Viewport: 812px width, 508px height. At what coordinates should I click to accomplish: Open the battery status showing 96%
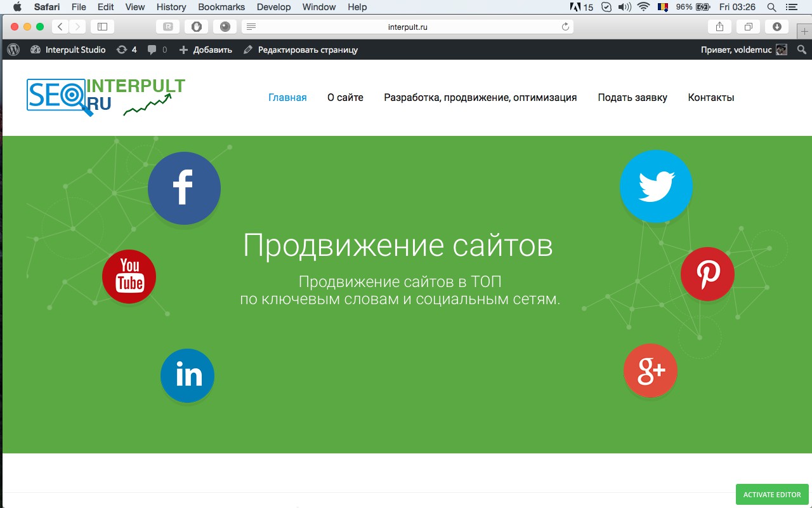click(x=693, y=7)
